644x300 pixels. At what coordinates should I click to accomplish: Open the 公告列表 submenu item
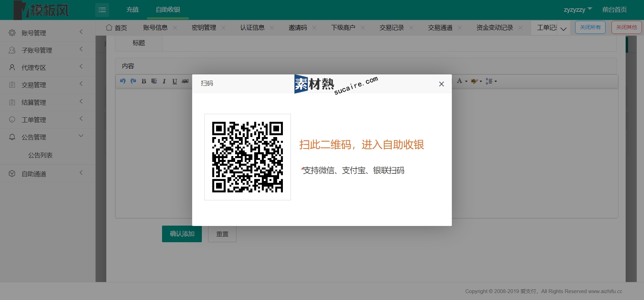tap(41, 155)
